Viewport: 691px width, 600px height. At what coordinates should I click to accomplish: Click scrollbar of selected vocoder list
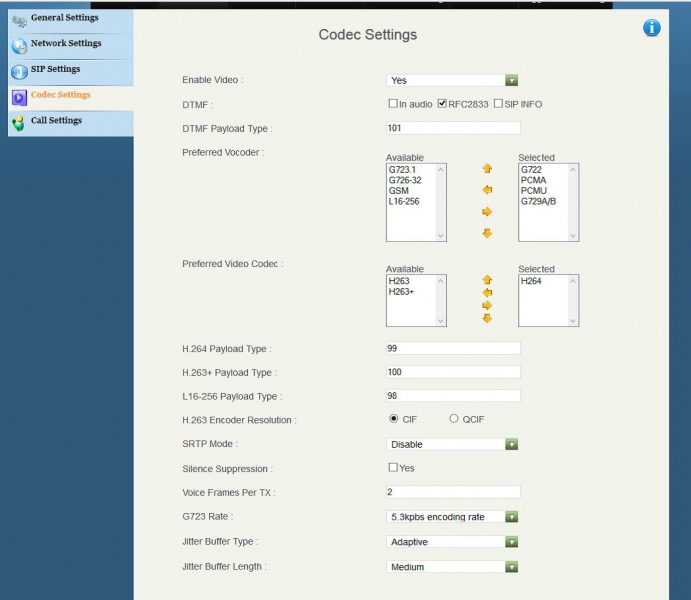point(573,203)
